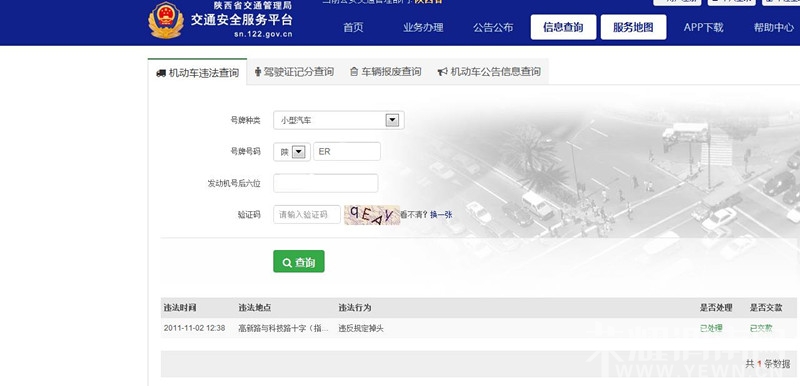Click the truck icon on 机动车违法查询 tab
This screenshot has height=386, width=800.
(x=161, y=73)
